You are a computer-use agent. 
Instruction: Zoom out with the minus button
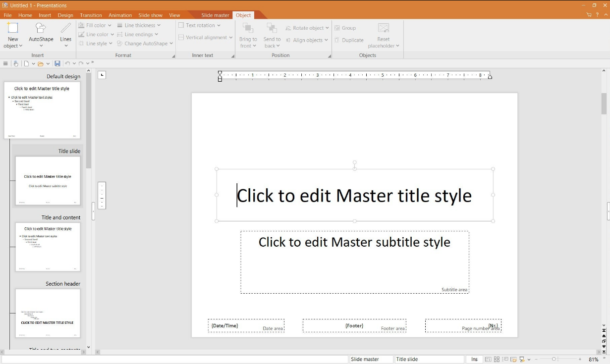point(537,359)
